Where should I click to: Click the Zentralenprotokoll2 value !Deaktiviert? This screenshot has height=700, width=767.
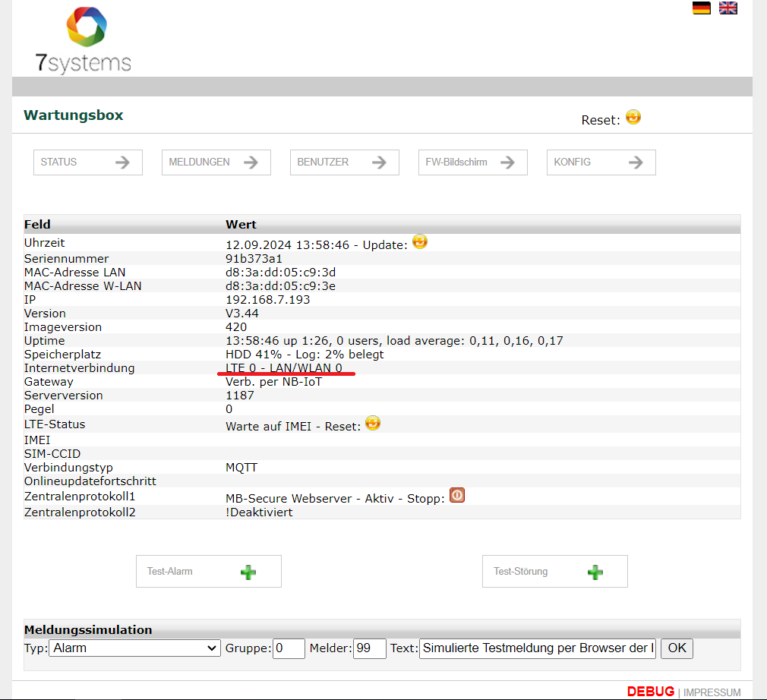(x=259, y=512)
